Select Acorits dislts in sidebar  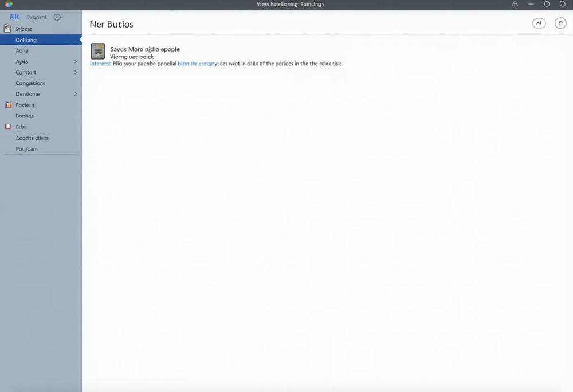pos(32,138)
